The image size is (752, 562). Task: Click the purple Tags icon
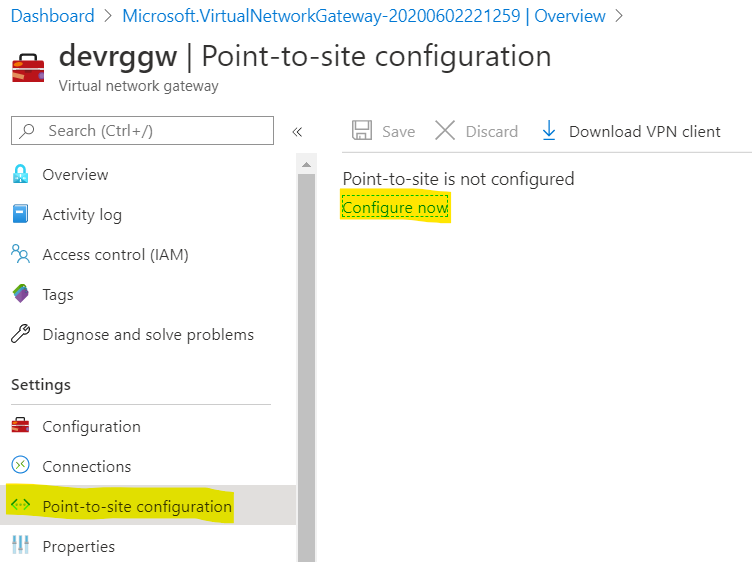[20, 294]
